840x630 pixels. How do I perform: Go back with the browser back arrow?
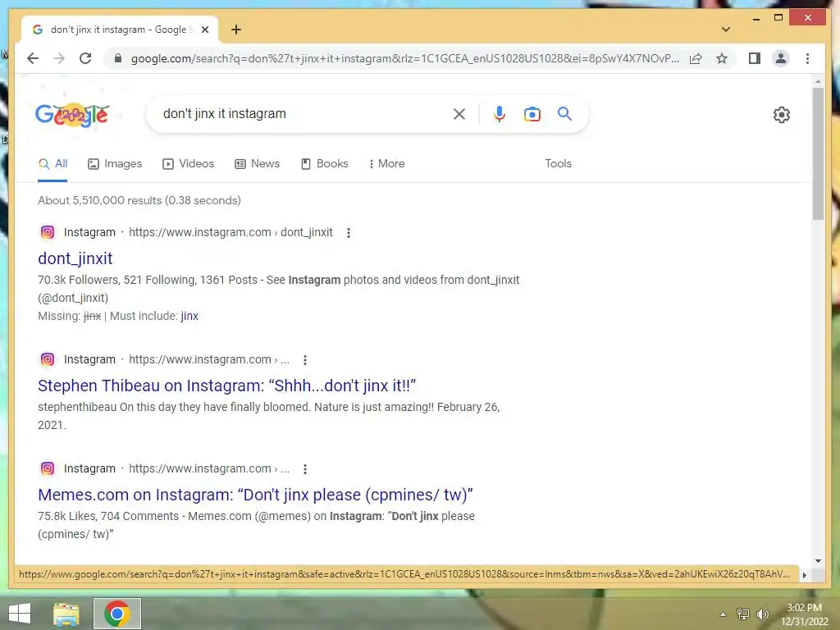click(33, 58)
